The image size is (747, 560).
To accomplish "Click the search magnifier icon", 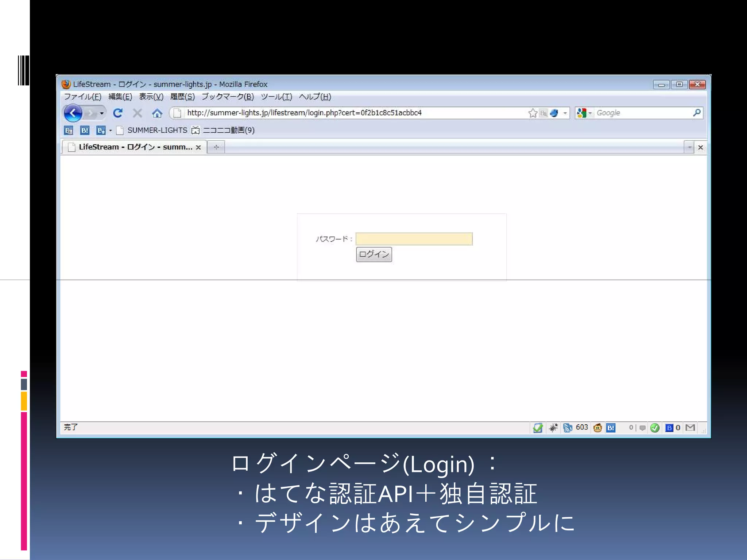I will [x=697, y=113].
